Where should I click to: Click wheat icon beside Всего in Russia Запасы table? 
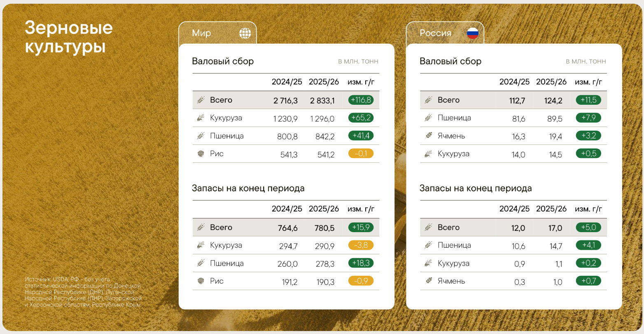(429, 227)
